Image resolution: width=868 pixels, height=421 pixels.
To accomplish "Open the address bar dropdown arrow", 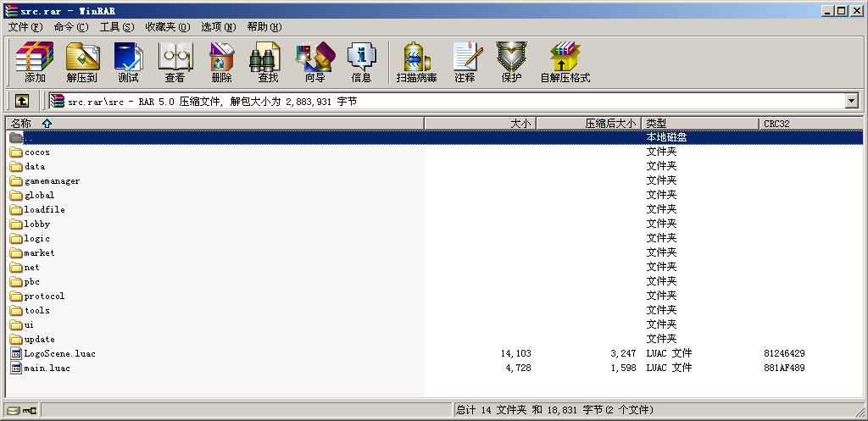I will (x=851, y=101).
